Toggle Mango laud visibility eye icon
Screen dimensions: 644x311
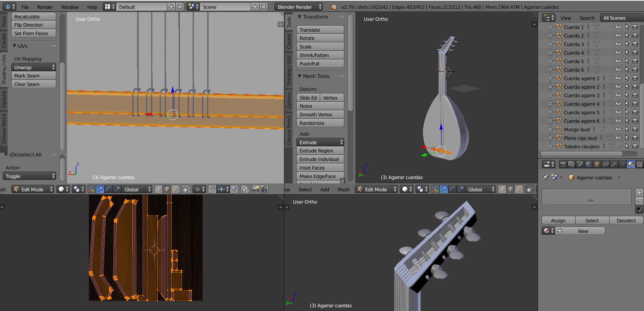(618, 129)
